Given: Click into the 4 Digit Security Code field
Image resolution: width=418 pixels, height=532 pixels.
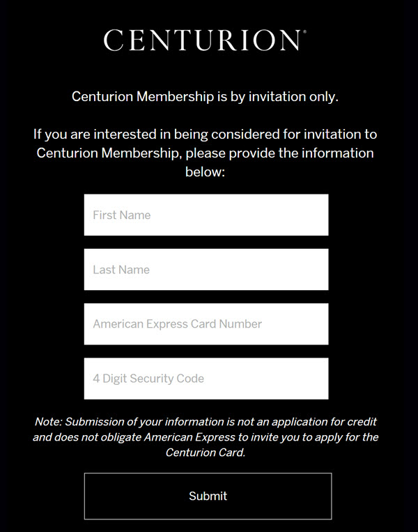Looking at the screenshot, I should point(206,379).
